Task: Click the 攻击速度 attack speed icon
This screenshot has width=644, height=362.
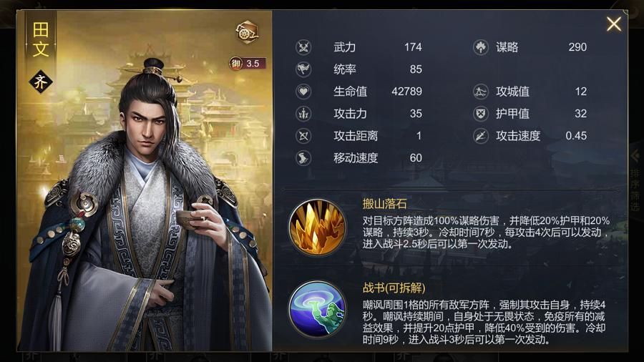Action: pyautogui.click(x=481, y=136)
